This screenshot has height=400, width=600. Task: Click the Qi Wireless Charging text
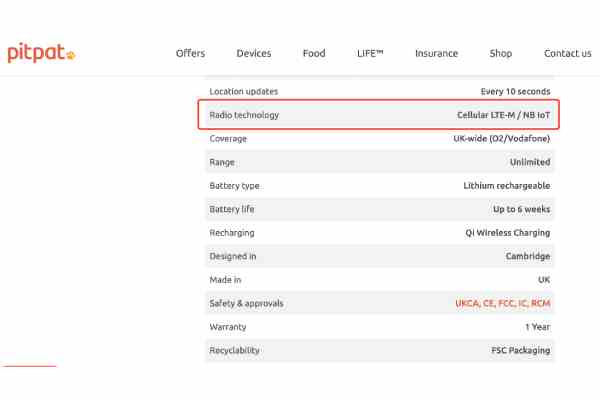(x=506, y=233)
